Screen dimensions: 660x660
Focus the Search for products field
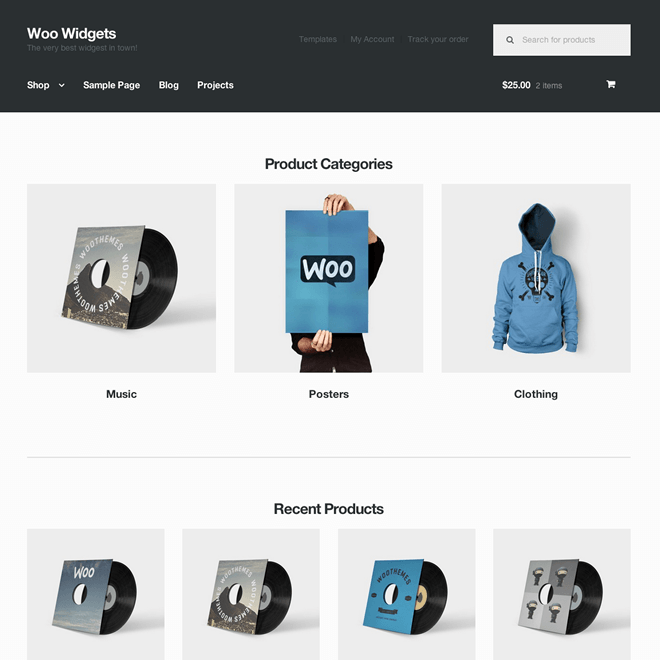[562, 40]
